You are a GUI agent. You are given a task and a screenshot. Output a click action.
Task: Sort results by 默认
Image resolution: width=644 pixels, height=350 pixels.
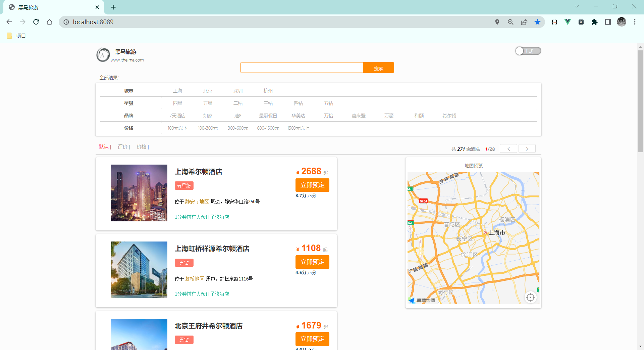pos(104,147)
